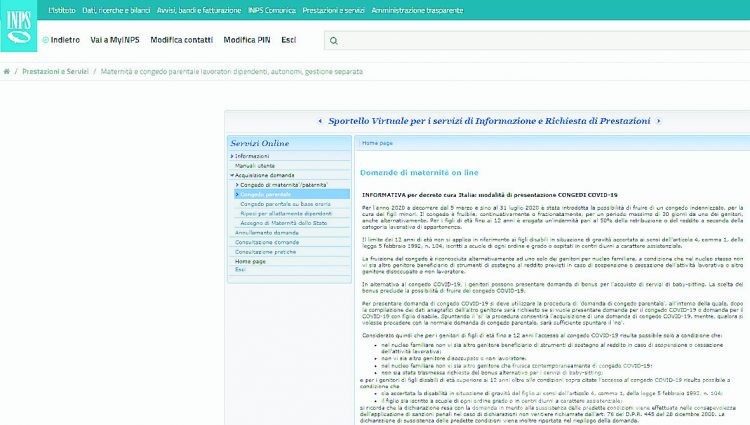The height and width of the screenshot is (425, 750).
Task: Open Consultazione pratiche item
Action: (x=265, y=252)
